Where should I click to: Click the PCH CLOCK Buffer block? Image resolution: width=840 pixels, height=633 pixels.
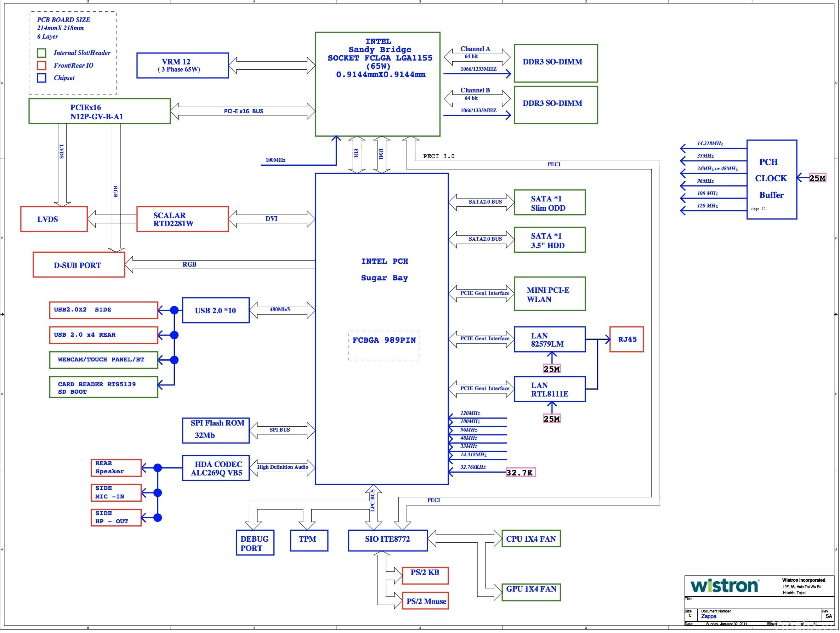tap(772, 179)
